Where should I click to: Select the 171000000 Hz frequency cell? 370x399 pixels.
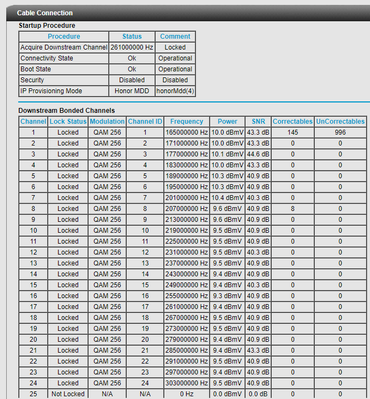coord(187,143)
